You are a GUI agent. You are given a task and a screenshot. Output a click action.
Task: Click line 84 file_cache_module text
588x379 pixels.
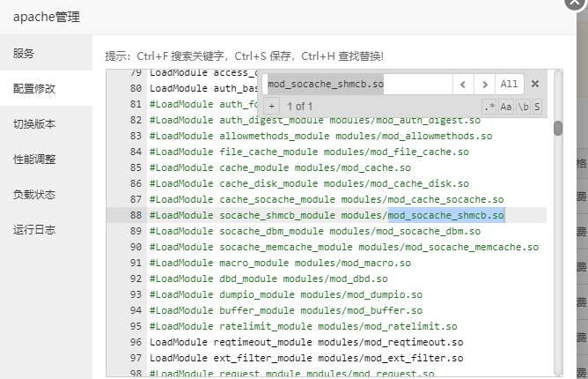coord(268,152)
